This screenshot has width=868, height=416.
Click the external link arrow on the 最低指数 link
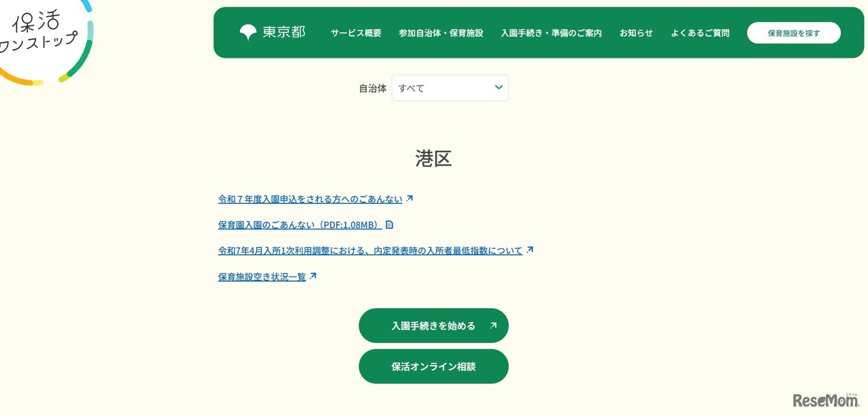[x=531, y=248]
